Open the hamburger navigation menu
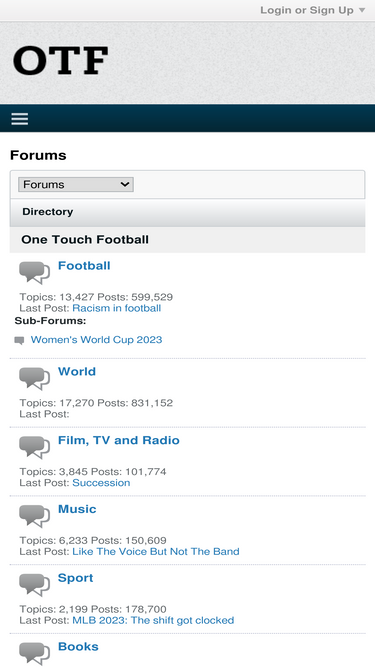 tap(20, 119)
